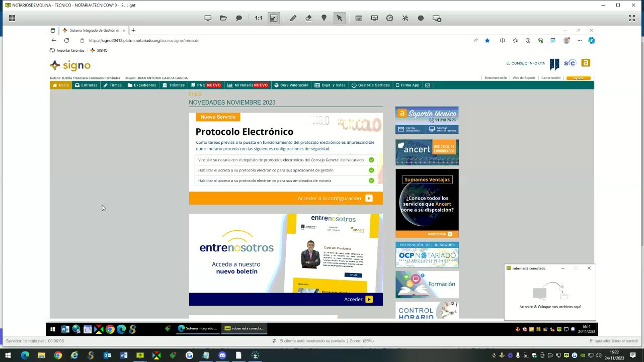Open the Mi Notaría menu
The height and width of the screenshot is (362, 644).
pos(248,85)
